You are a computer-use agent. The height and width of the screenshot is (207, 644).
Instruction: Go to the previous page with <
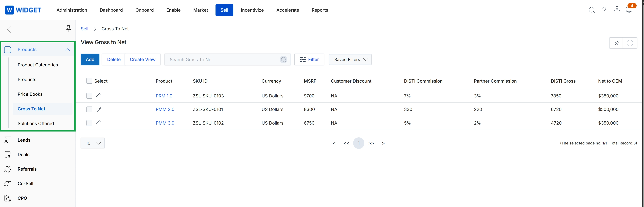click(334, 143)
